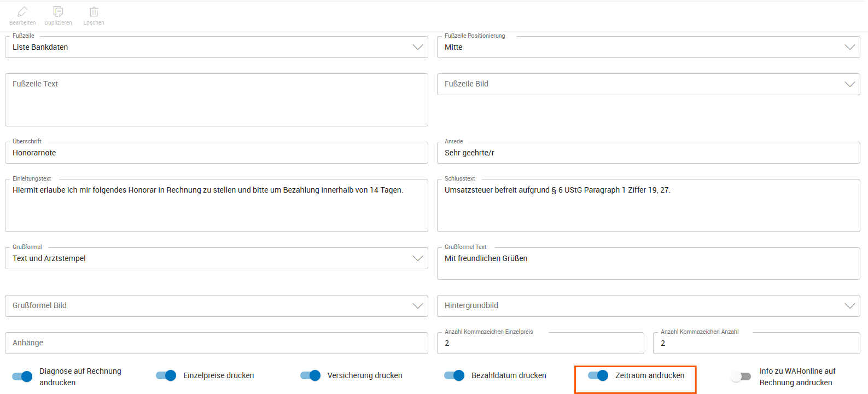Click the Anhänge input field
Screen dimensions: 868x394
[216, 343]
